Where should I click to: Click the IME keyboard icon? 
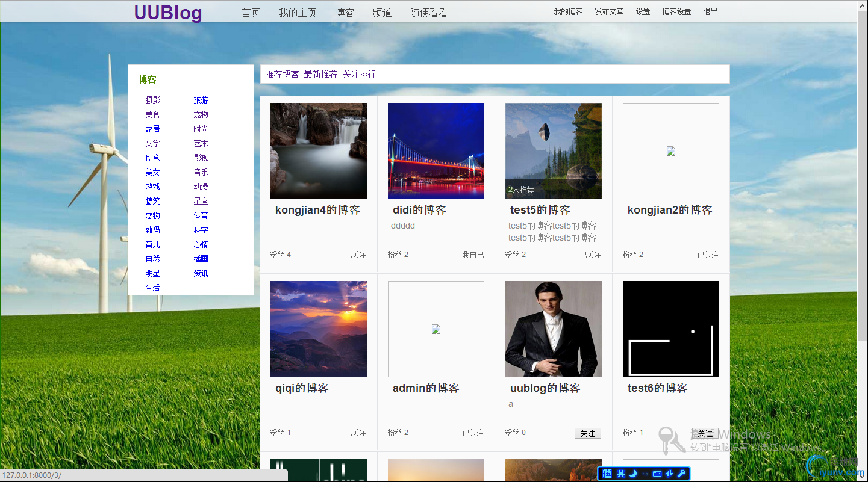point(657,474)
